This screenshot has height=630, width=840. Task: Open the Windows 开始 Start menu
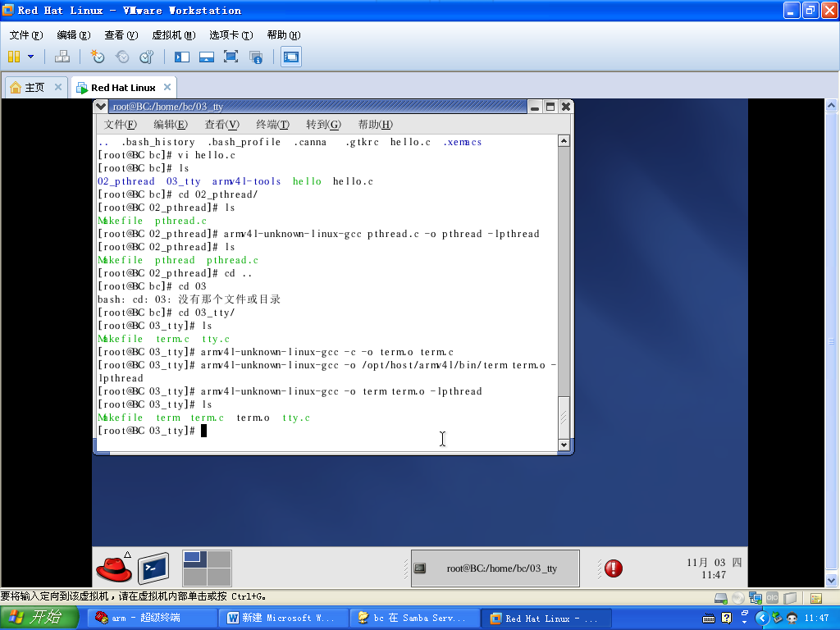(x=39, y=618)
